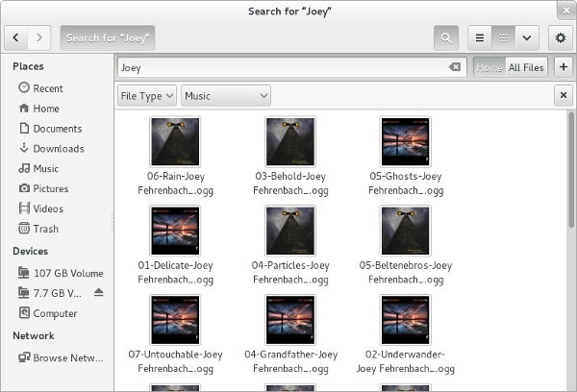
Task: Click the Home house icon
Action: [24, 108]
